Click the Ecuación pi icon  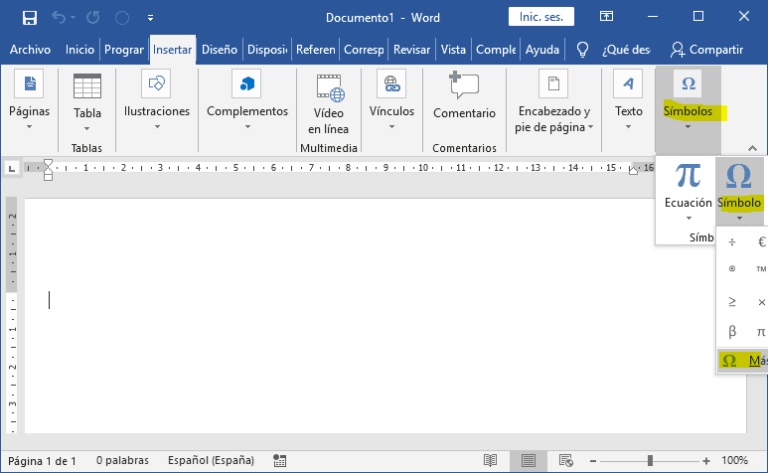[688, 175]
